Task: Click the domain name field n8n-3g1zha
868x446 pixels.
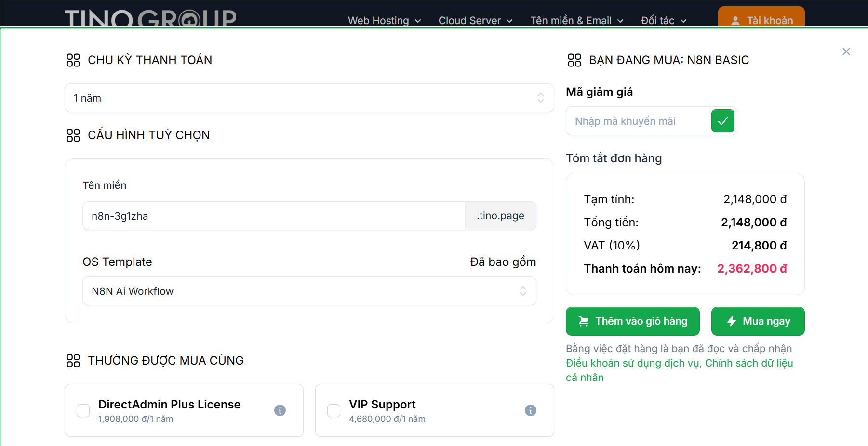Action: point(273,216)
